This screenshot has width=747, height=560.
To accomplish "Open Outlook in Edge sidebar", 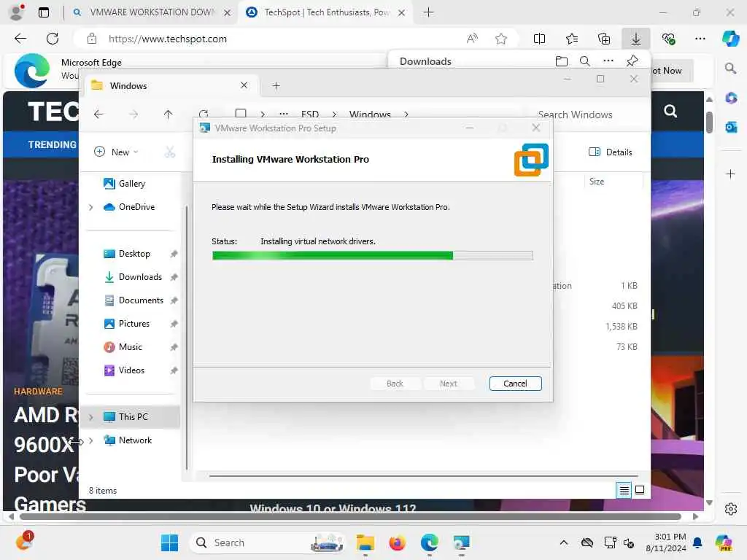I will point(731,127).
